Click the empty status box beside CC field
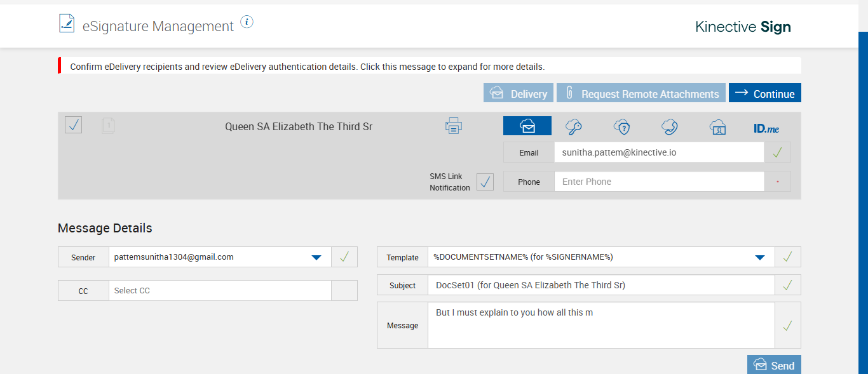868x374 pixels. (344, 291)
